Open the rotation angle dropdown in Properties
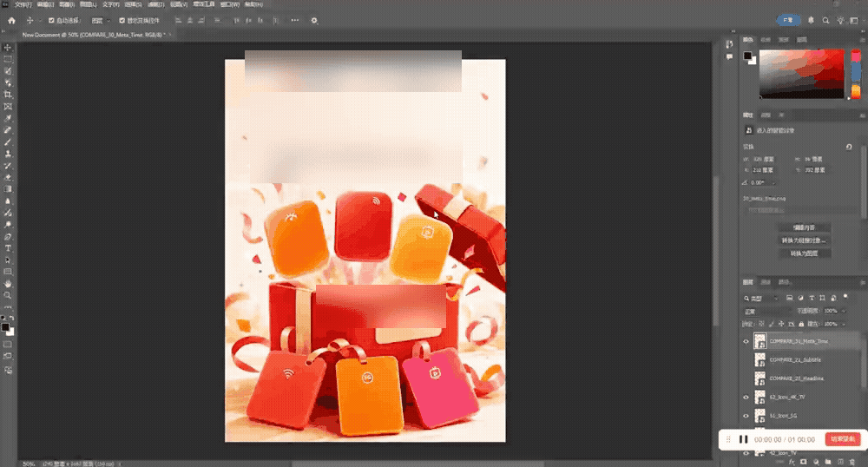868x467 pixels. (773, 182)
